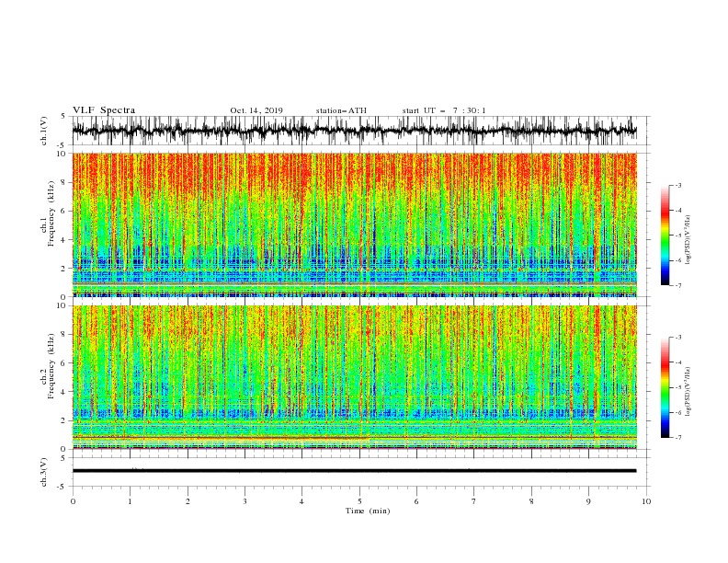This screenshot has width=728, height=563.
Task: Click the "Time (min)" x-axis label
Action: click(x=368, y=511)
